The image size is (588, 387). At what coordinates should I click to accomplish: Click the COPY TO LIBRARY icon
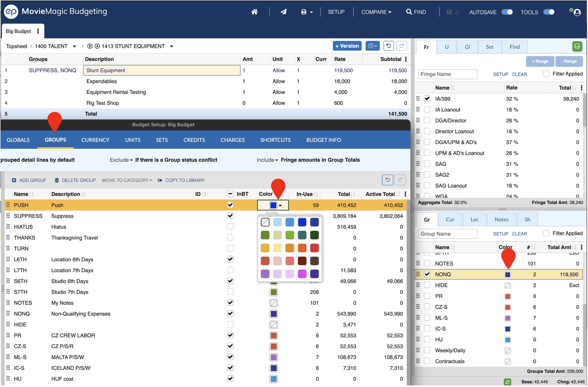coord(160,180)
